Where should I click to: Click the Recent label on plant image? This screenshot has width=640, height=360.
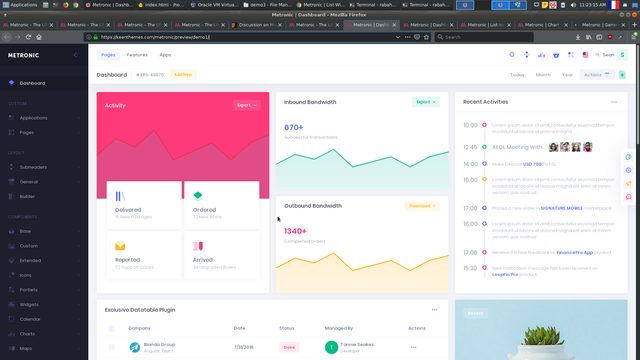[476, 313]
